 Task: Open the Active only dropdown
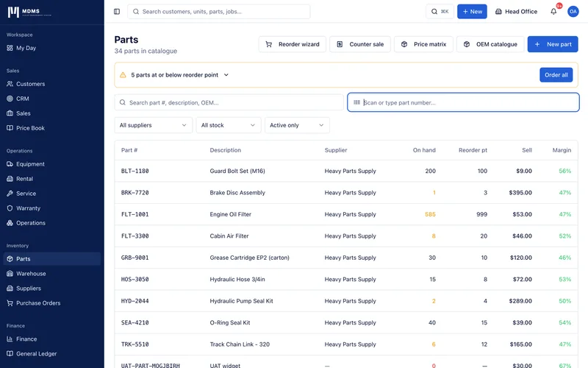coord(297,125)
